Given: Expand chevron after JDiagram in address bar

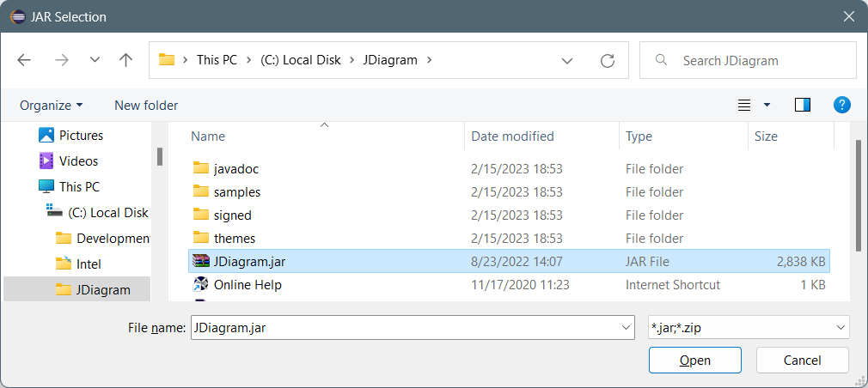Looking at the screenshot, I should [x=428, y=60].
